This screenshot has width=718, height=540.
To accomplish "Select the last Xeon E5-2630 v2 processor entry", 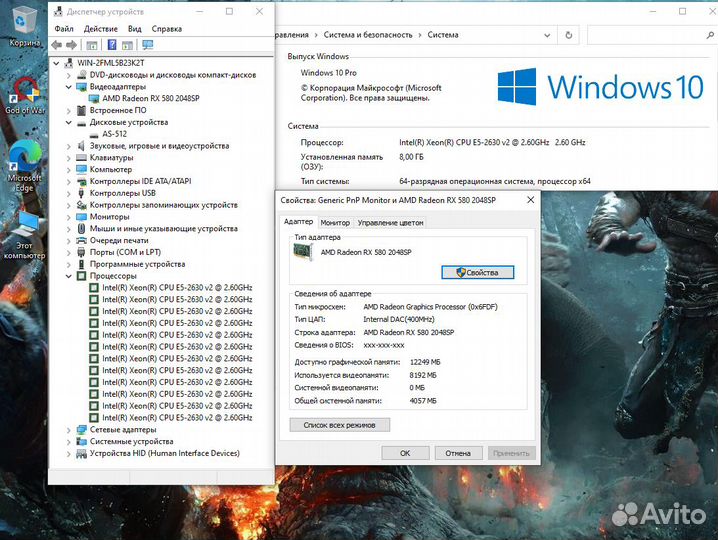I will 177,418.
